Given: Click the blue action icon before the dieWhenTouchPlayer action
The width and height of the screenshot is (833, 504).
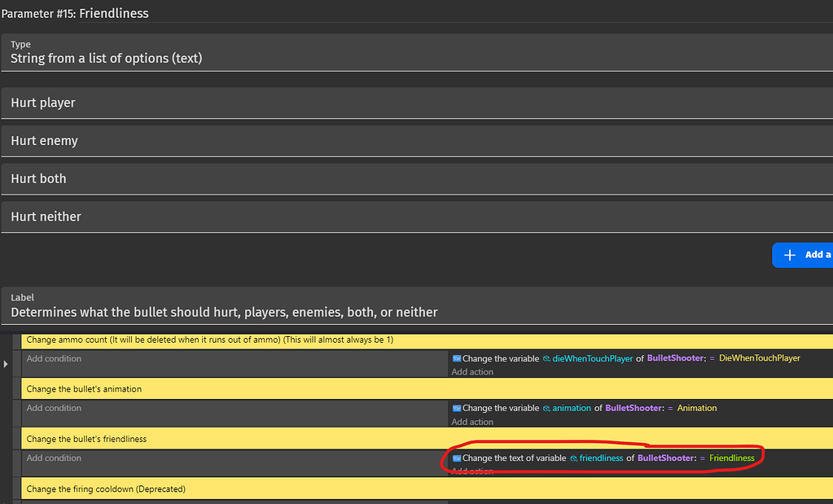Looking at the screenshot, I should click(x=455, y=358).
